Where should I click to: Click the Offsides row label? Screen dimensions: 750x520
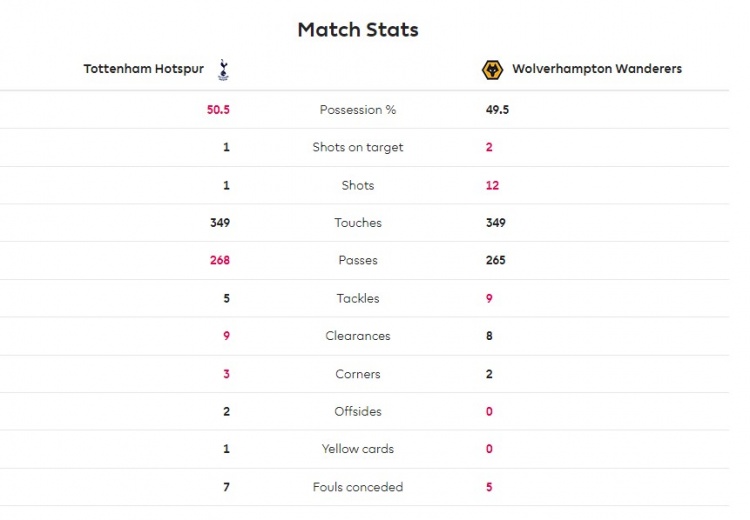coord(358,411)
